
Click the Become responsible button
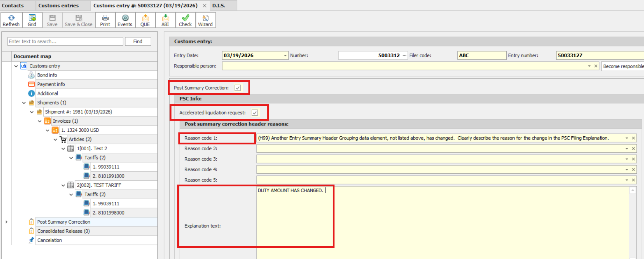click(623, 66)
